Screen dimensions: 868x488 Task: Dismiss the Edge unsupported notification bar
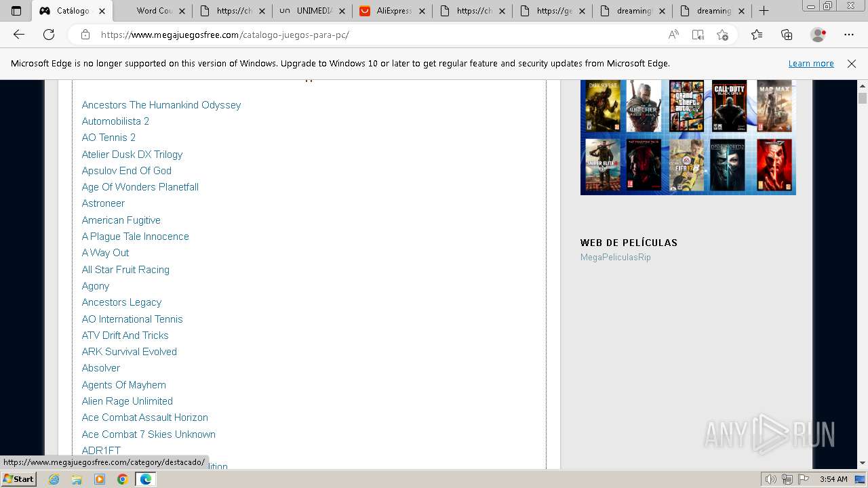[852, 64]
